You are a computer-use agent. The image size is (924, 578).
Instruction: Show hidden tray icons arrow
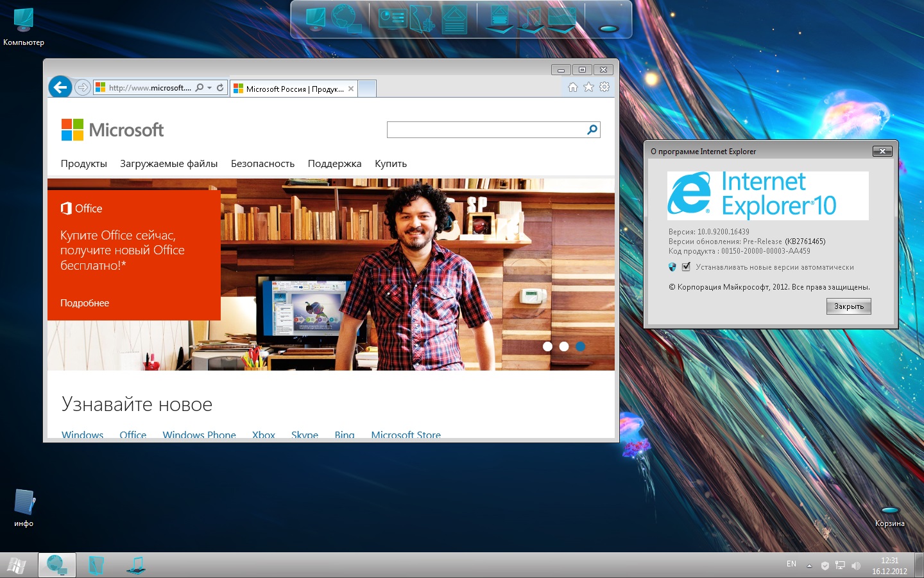(809, 566)
